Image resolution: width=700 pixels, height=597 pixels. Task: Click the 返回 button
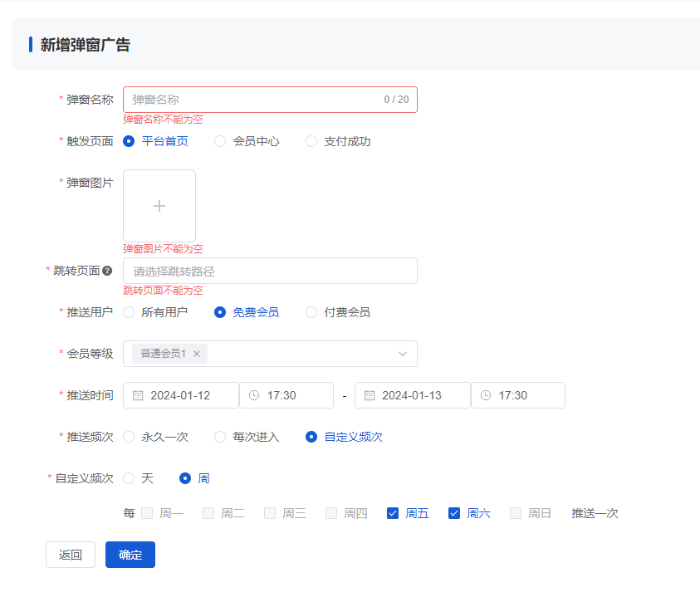71,555
